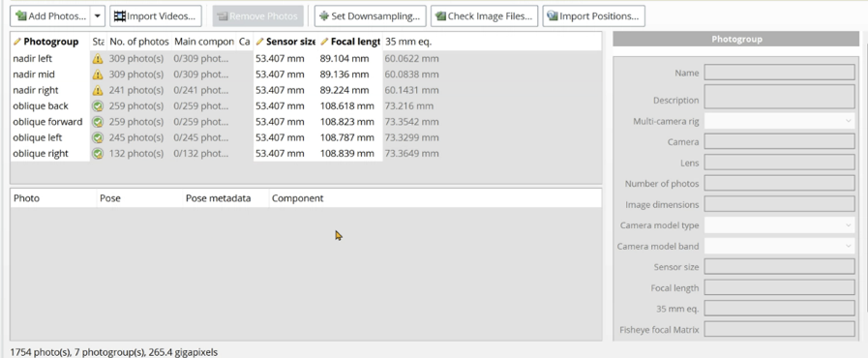Open the Add Photos dropdown arrow
868x358 pixels.
coord(98,16)
